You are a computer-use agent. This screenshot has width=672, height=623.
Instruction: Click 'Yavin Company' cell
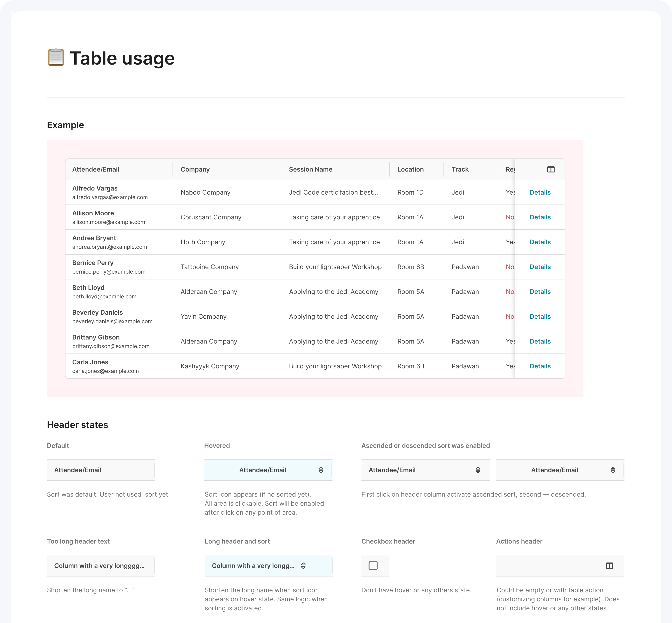203,316
